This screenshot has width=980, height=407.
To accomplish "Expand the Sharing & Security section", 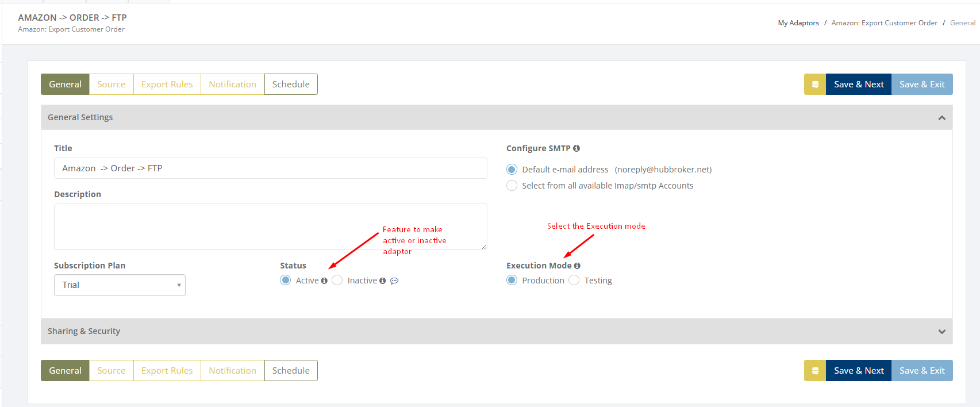I will click(941, 332).
